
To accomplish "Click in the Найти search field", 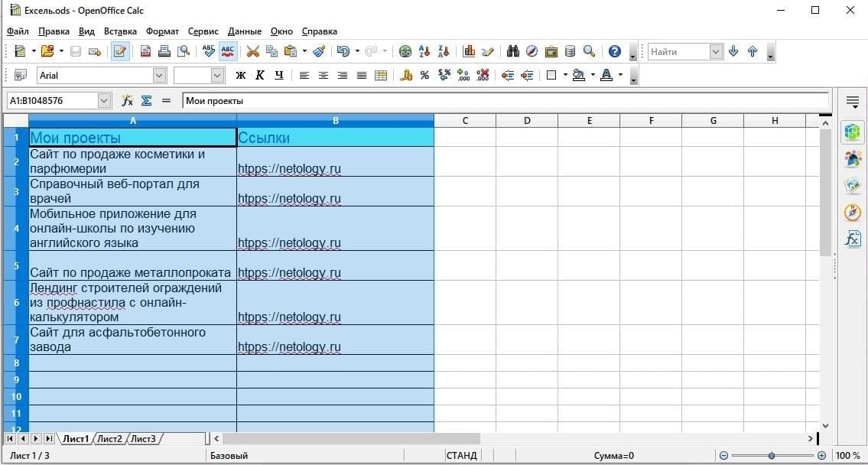I will pyautogui.click(x=678, y=51).
